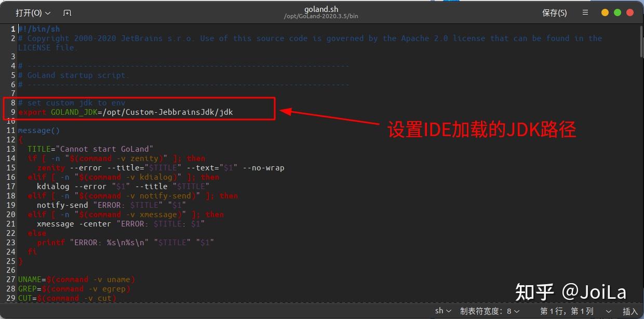
Task: Click the message() function declaration
Action: coord(39,131)
